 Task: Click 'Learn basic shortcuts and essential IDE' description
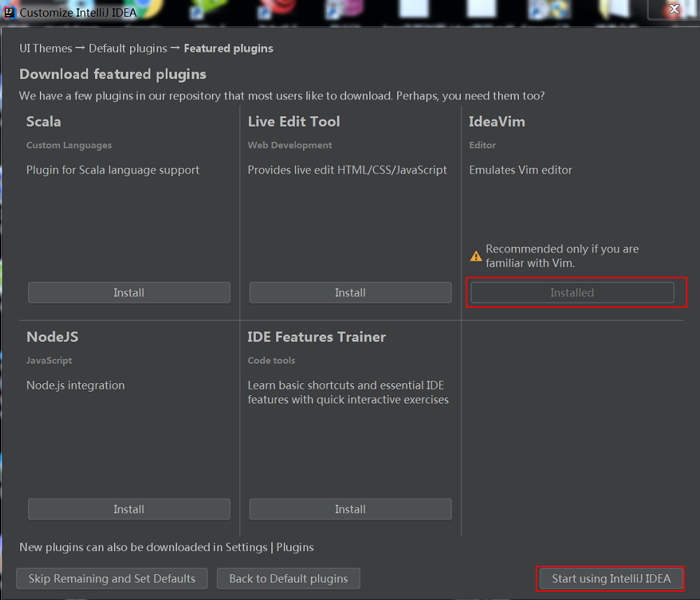(x=348, y=392)
